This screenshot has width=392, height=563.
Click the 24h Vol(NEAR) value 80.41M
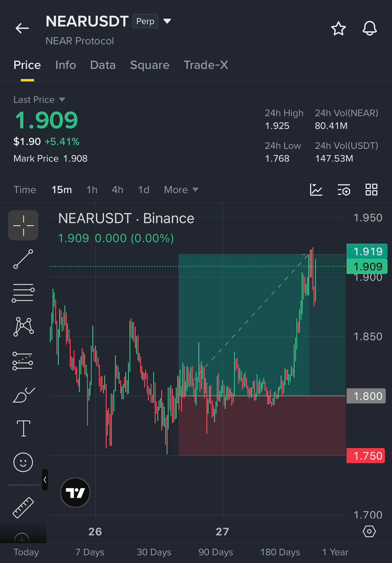coord(331,126)
